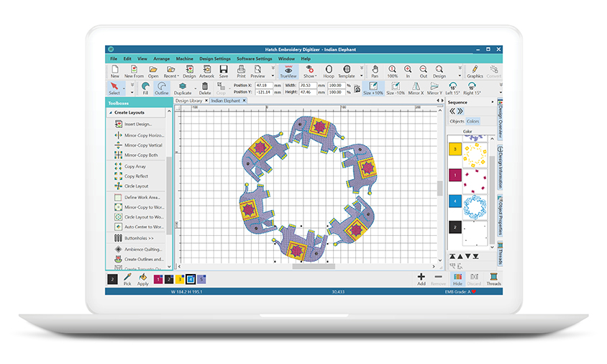Click the Outline tool icon
This screenshot has width=607, height=364.
[x=162, y=88]
